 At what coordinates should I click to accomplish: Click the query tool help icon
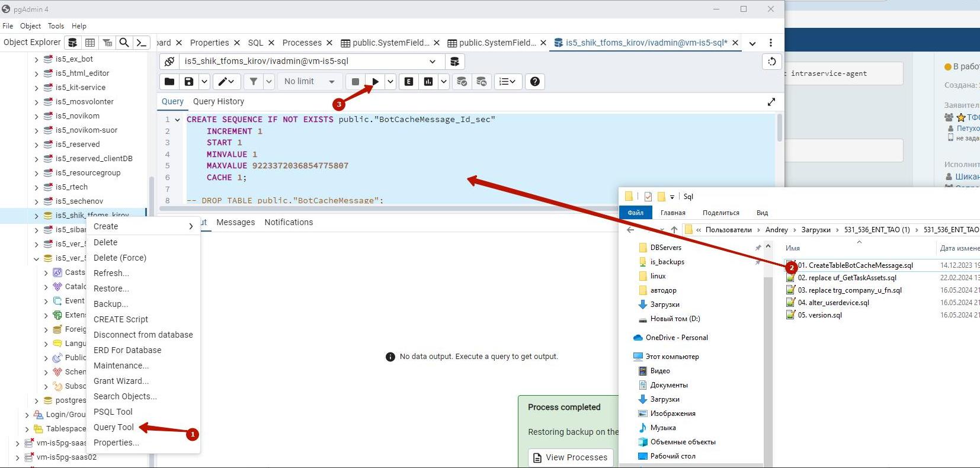pos(535,82)
